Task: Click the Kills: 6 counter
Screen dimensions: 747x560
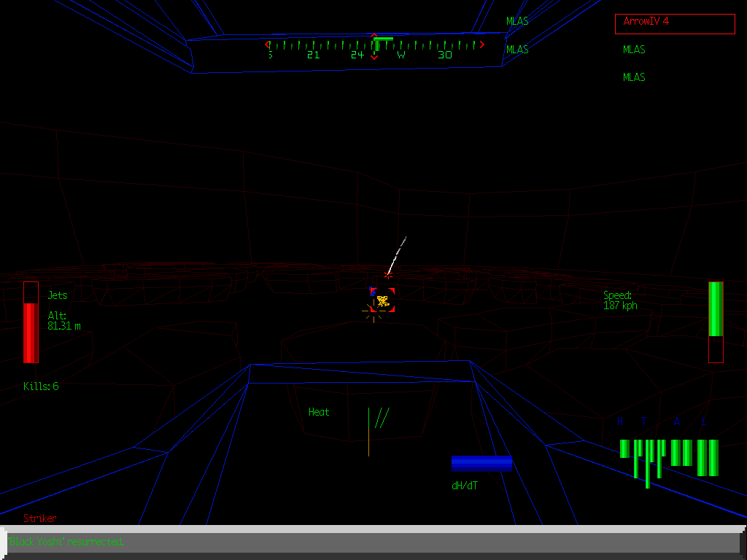Action: pos(41,386)
